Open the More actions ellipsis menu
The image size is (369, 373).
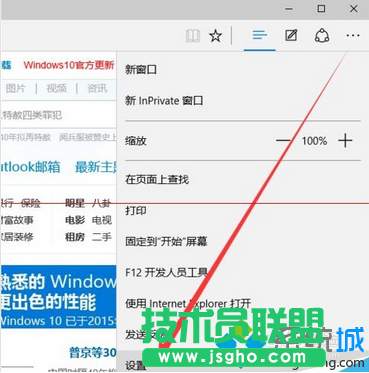pyautogui.click(x=353, y=35)
